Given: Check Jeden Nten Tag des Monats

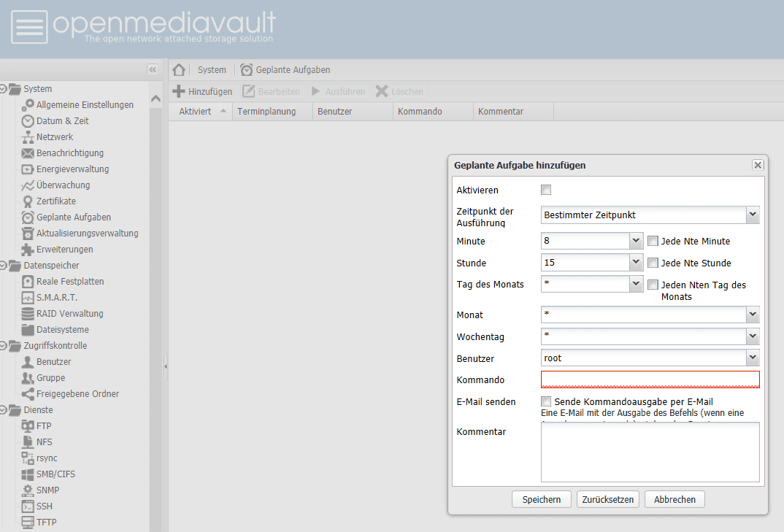Looking at the screenshot, I should click(x=653, y=285).
